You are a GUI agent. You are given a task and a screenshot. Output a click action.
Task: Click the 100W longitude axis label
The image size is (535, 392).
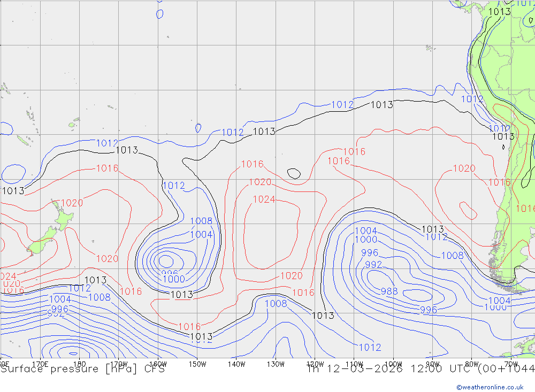(393, 364)
